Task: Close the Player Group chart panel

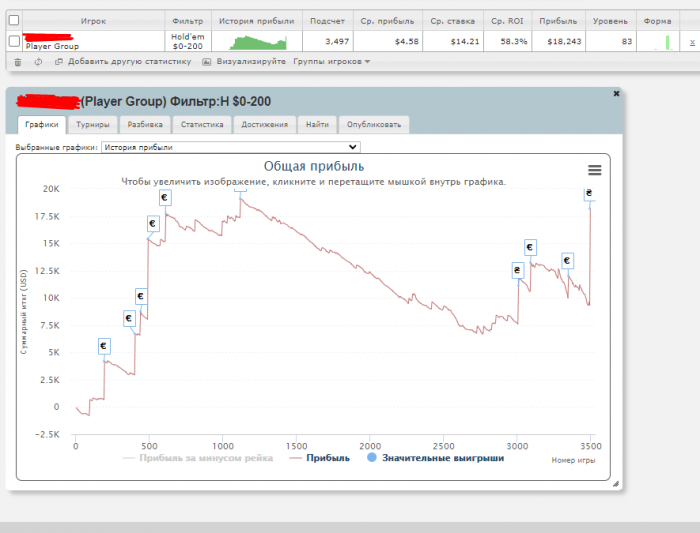Action: (x=616, y=93)
